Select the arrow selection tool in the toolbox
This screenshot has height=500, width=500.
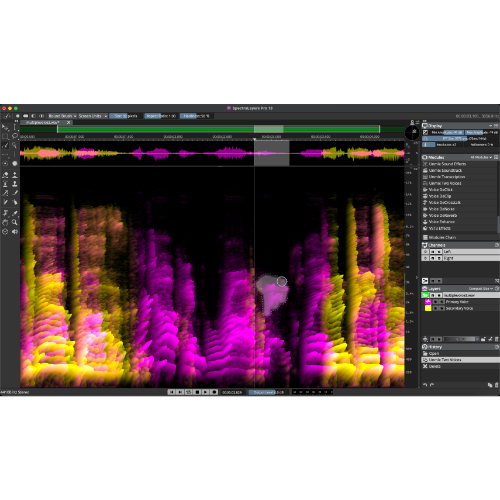pyautogui.click(x=5, y=127)
